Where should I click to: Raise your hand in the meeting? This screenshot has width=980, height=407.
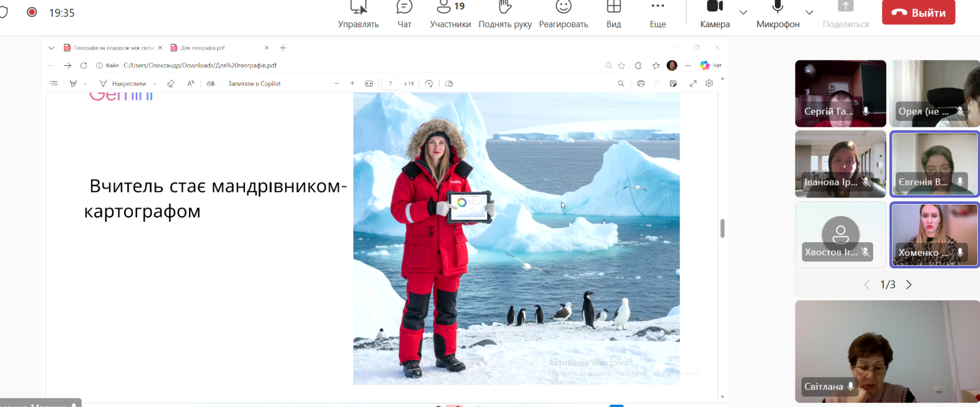(x=505, y=14)
